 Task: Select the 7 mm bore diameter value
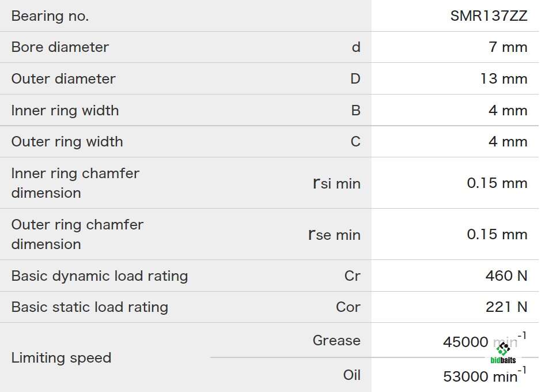508,47
